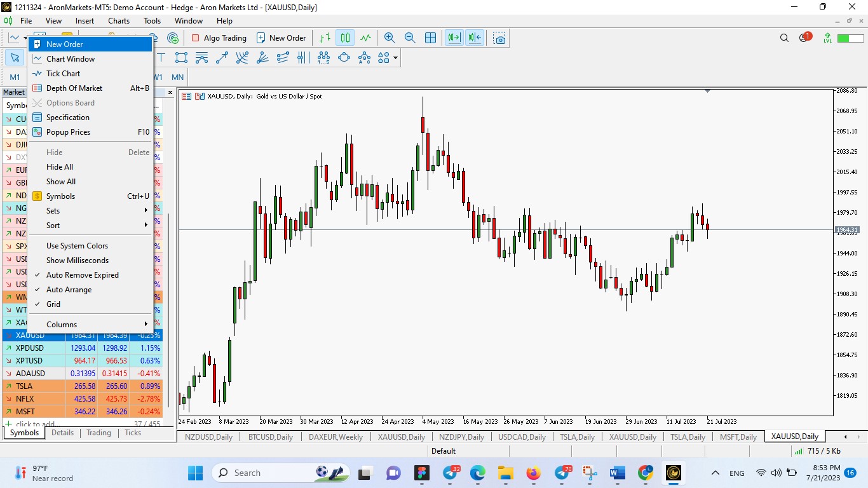Uncheck Auto Arrange option
Viewport: 868px width, 488px height.
pyautogui.click(x=90, y=290)
